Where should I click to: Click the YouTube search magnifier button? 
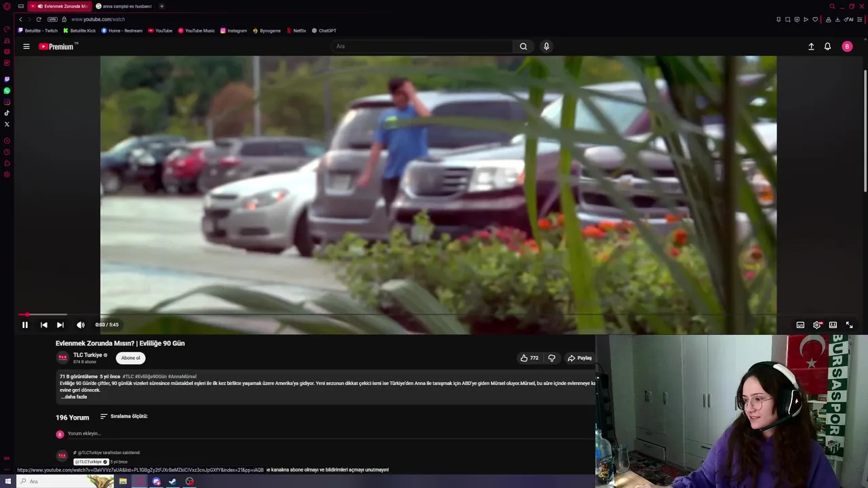tap(524, 46)
